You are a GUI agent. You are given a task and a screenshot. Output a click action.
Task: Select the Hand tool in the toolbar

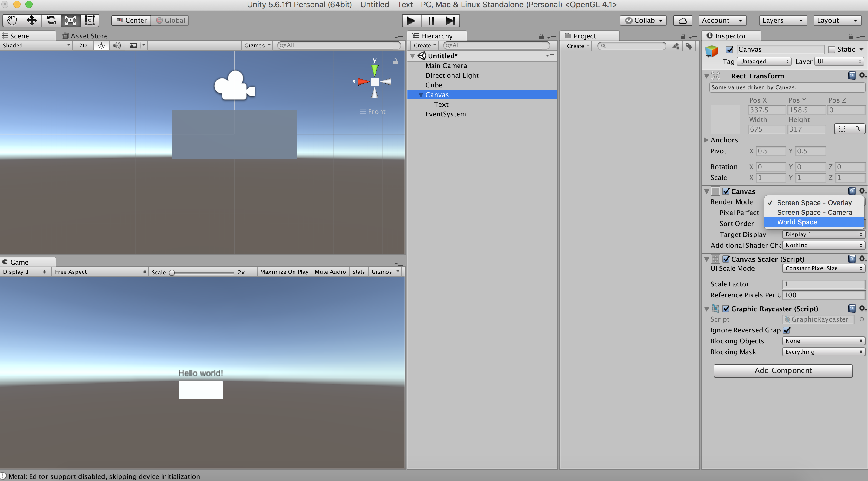tap(12, 20)
